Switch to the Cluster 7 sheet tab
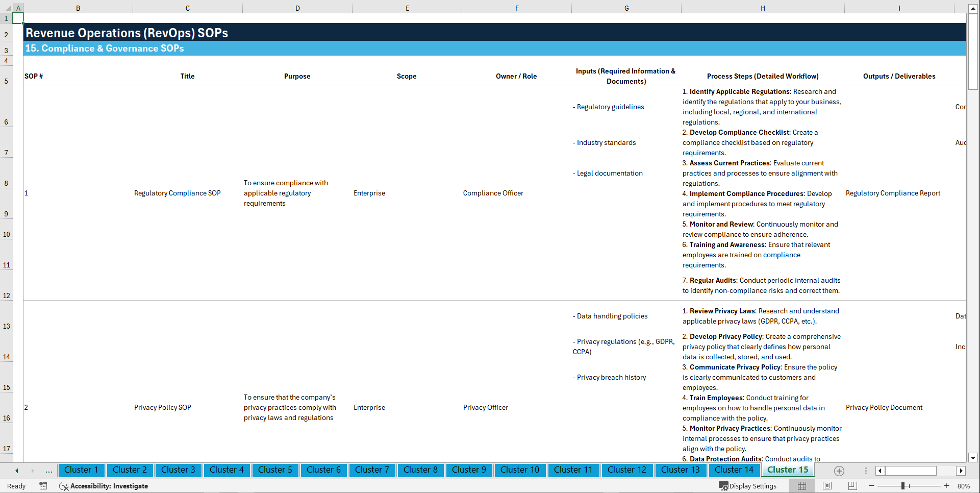The width and height of the screenshot is (980, 493). [372, 470]
